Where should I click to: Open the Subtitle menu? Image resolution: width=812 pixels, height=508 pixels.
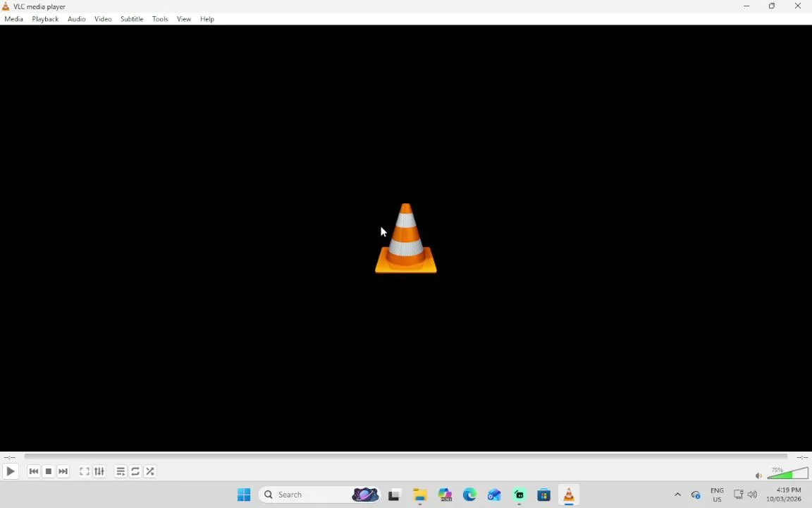(132, 18)
